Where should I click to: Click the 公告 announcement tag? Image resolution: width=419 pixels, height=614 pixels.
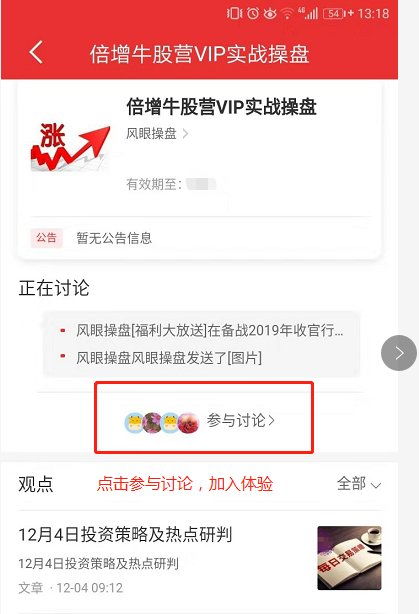pyautogui.click(x=47, y=238)
